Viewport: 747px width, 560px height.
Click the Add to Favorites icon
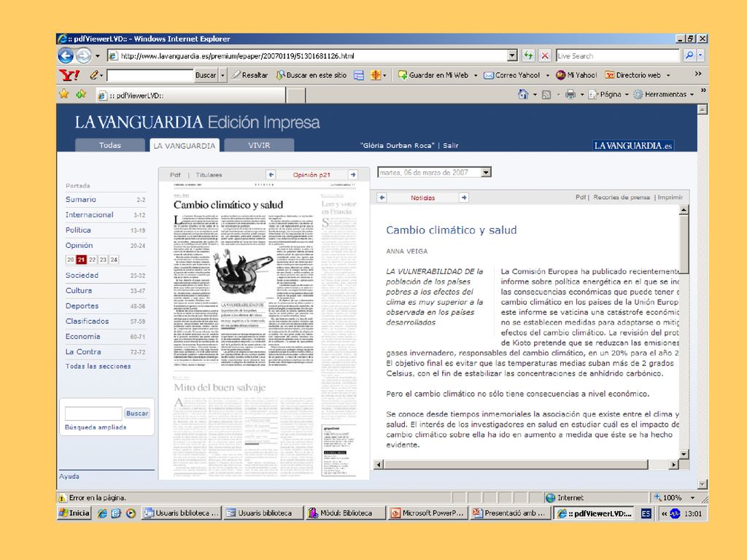pyautogui.click(x=81, y=94)
